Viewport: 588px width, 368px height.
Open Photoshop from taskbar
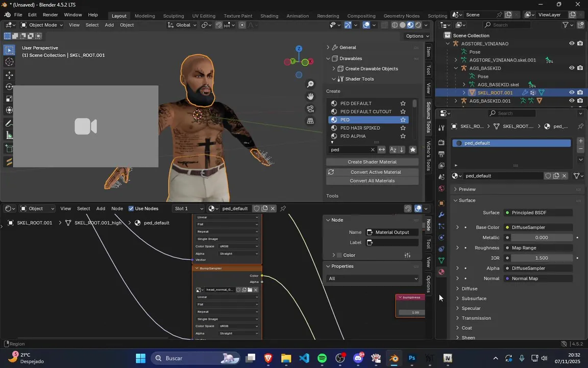tap(412, 358)
